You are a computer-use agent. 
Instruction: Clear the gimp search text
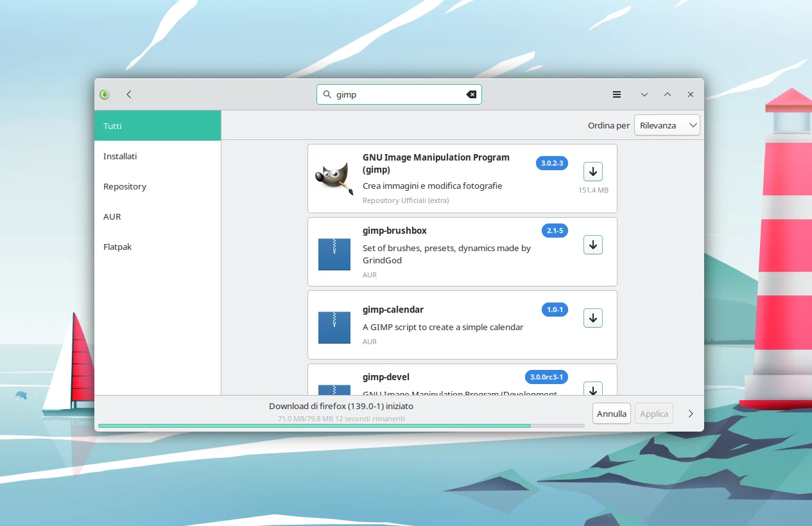click(471, 94)
